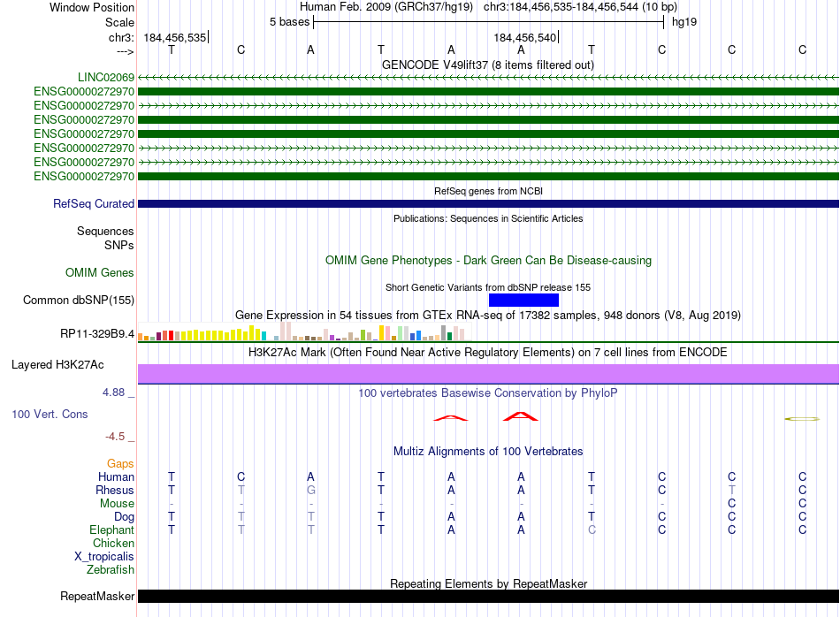Click '100 vertebrates Basewise Conservation by PhyloP'
The width and height of the screenshot is (840, 617).
(488, 393)
